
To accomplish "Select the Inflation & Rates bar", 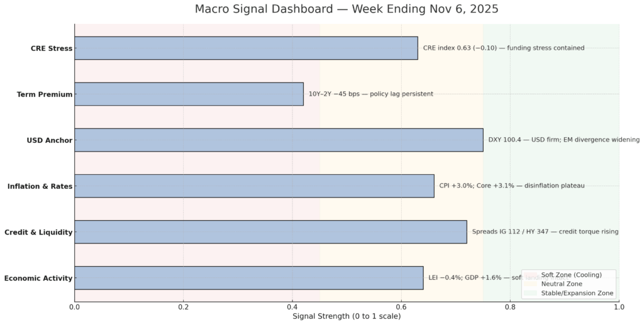I will point(254,186).
